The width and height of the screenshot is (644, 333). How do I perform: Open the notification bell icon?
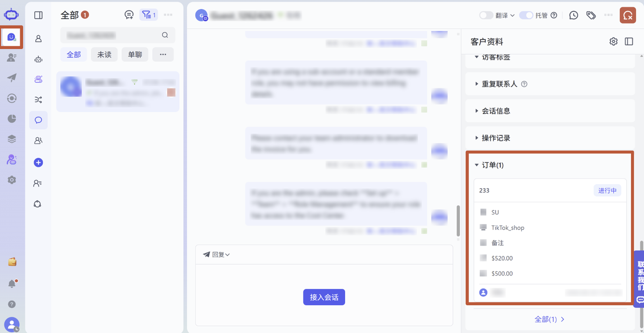pos(12,284)
